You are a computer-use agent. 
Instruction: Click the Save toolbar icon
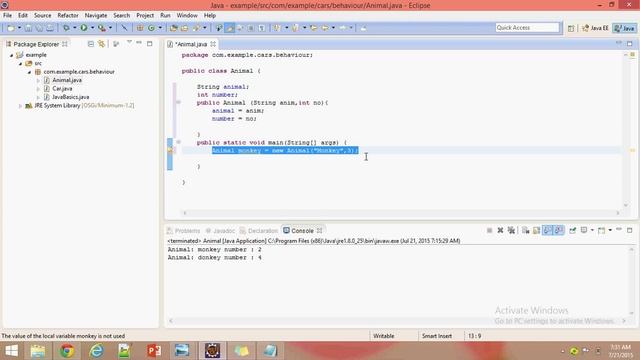[28, 28]
